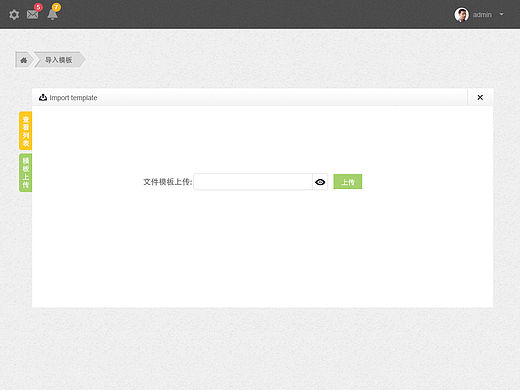Click the Import template panel icon
Viewport: 520px width, 390px height.
(43, 97)
